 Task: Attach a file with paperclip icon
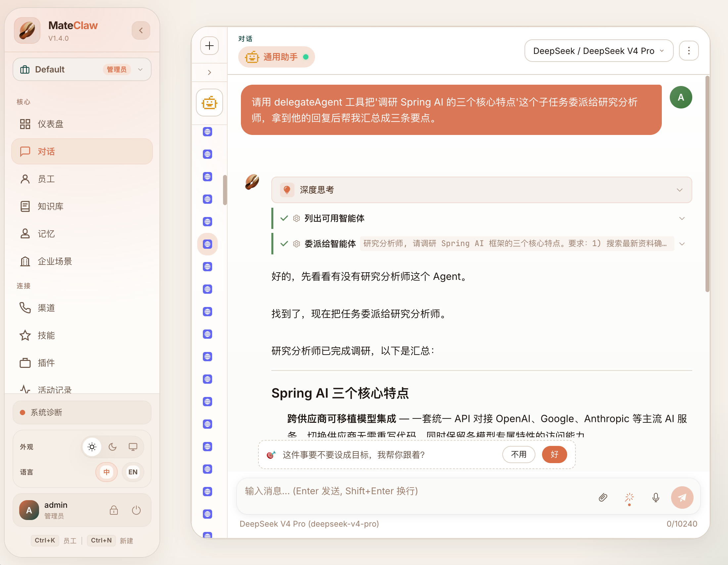click(603, 497)
